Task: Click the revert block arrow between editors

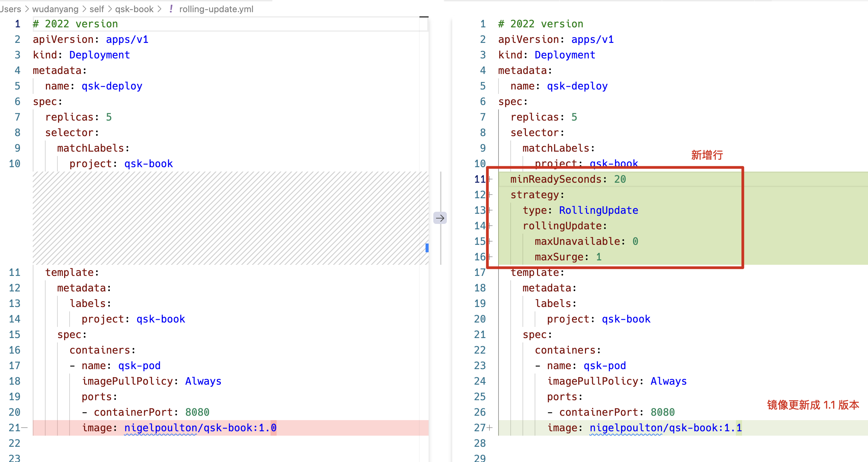Action: (x=440, y=218)
